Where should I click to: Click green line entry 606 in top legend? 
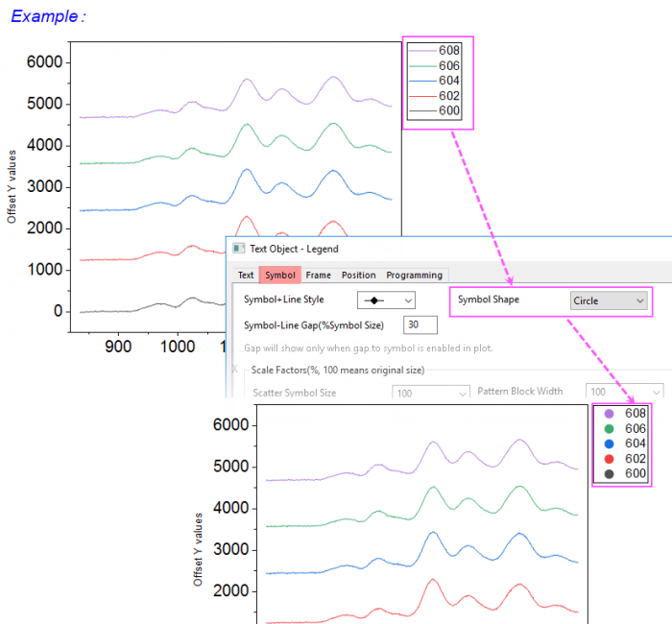click(x=437, y=65)
